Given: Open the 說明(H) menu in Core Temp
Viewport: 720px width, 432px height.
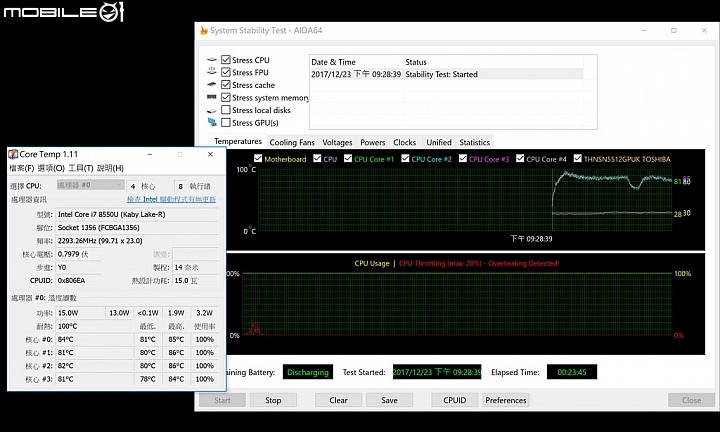Looking at the screenshot, I should point(110,168).
